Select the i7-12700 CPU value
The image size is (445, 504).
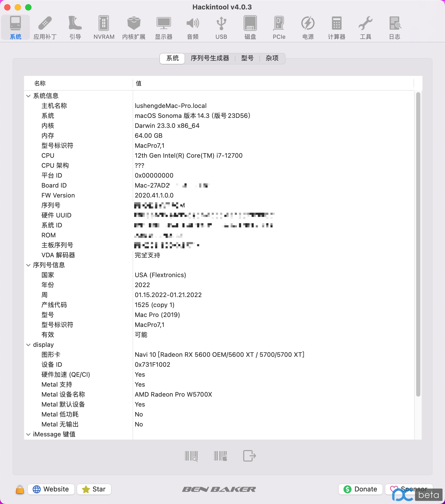(x=189, y=156)
